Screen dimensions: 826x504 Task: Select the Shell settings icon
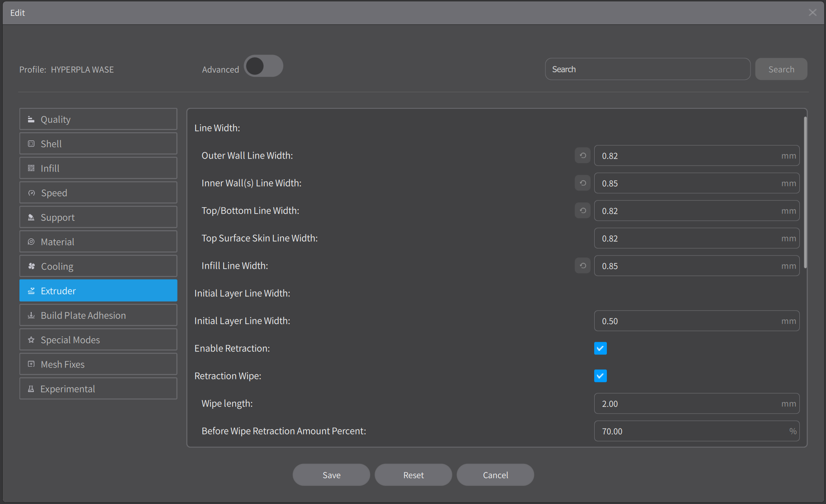point(30,143)
